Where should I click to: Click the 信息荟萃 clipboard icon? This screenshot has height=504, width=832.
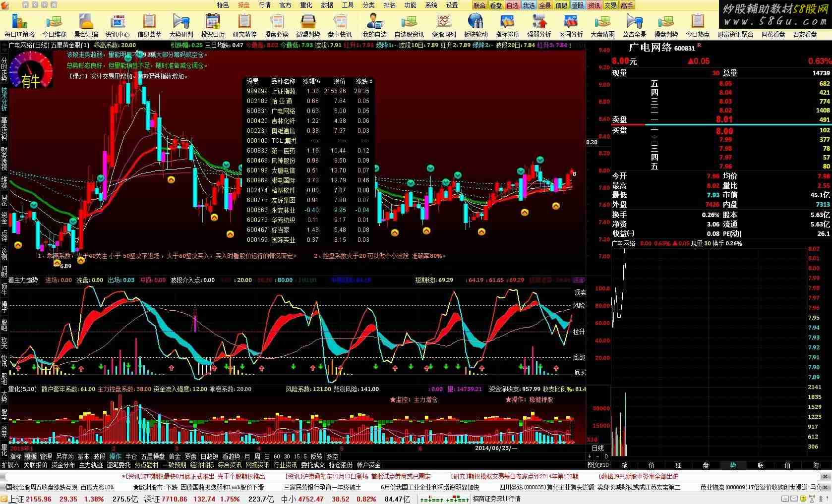(149, 25)
